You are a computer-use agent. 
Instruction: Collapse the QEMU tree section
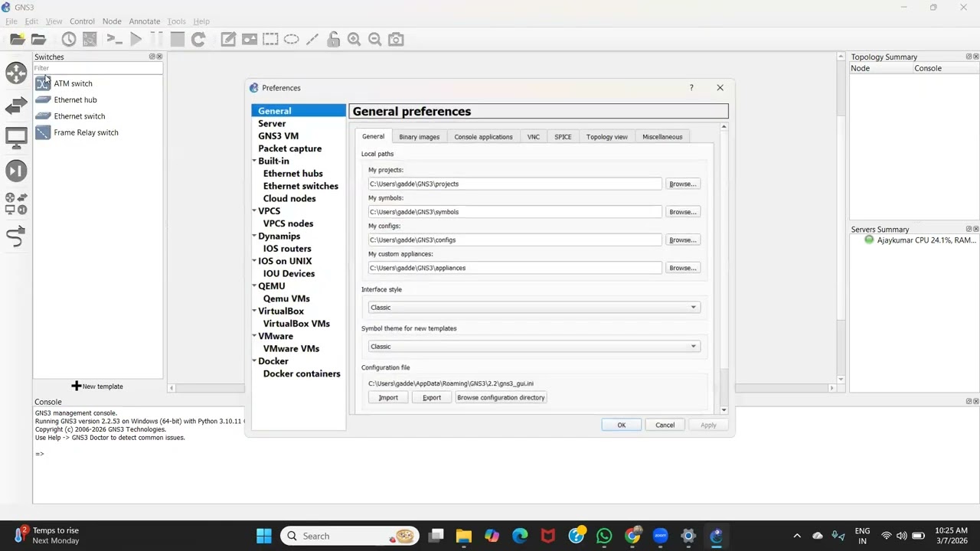pos(254,286)
